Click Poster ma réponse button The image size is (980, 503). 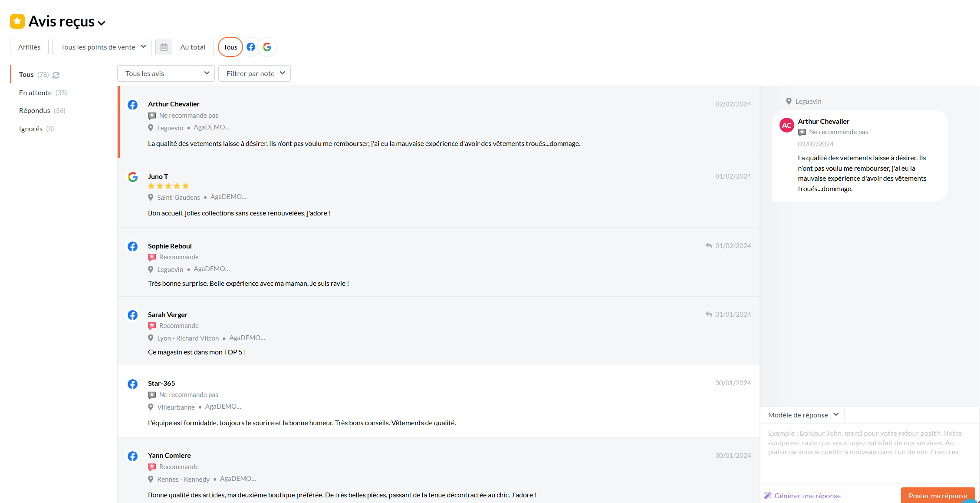pyautogui.click(x=938, y=496)
